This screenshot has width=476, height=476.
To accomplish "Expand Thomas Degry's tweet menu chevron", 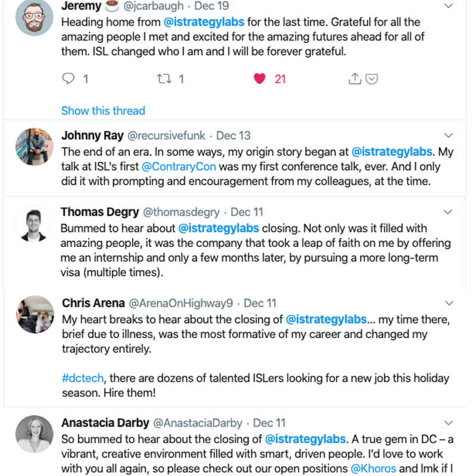I will 449,212.
